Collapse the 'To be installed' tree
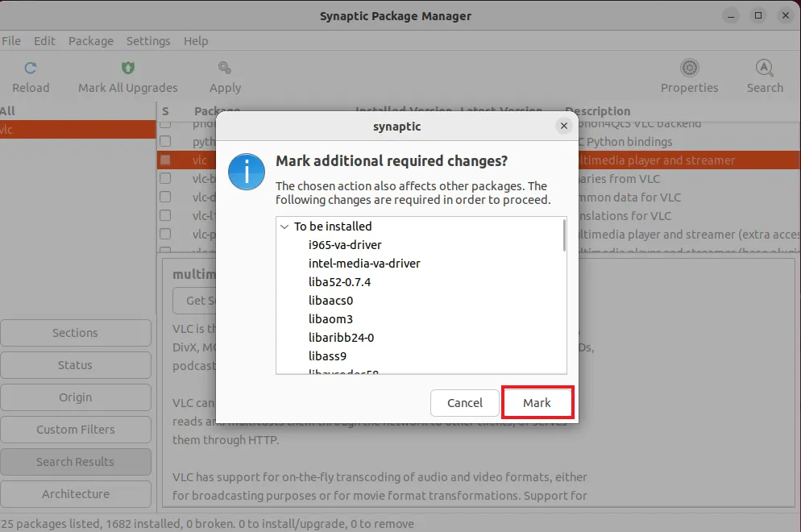This screenshot has width=801, height=532. [x=284, y=227]
